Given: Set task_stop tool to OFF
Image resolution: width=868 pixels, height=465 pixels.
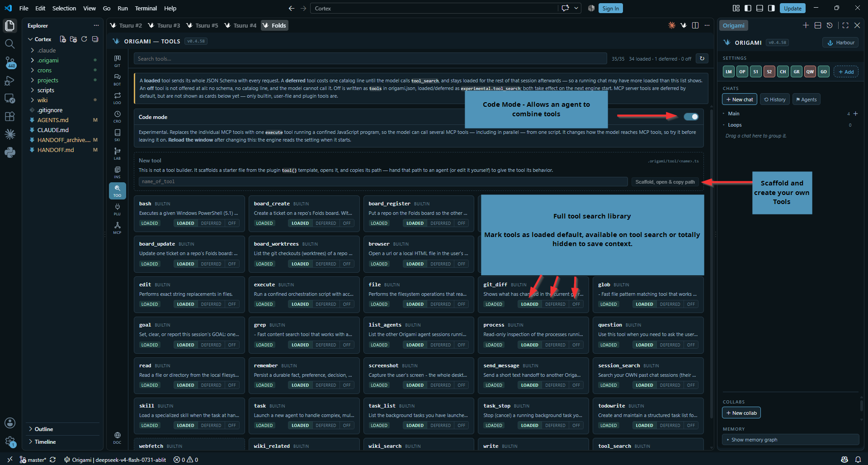Looking at the screenshot, I should pyautogui.click(x=576, y=426).
